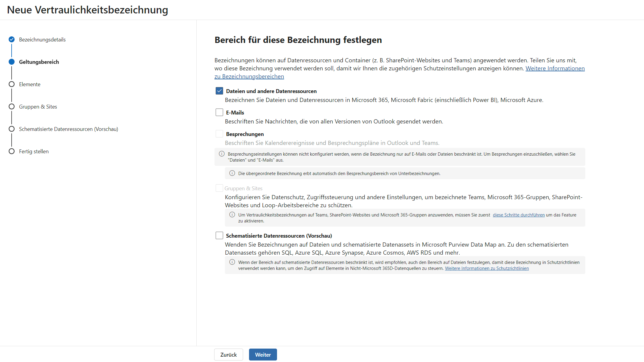Toggle the Besprechungen checkbox
Viewport: 644px width, 362px height.
(x=219, y=134)
